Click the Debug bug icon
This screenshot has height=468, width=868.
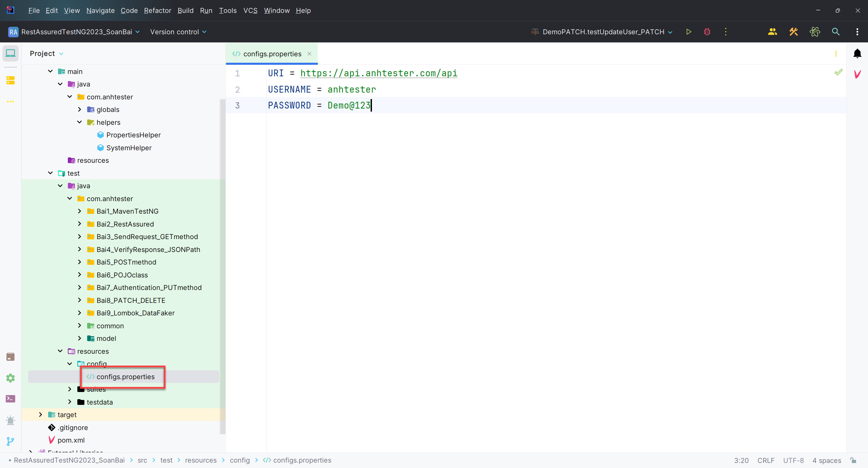707,32
